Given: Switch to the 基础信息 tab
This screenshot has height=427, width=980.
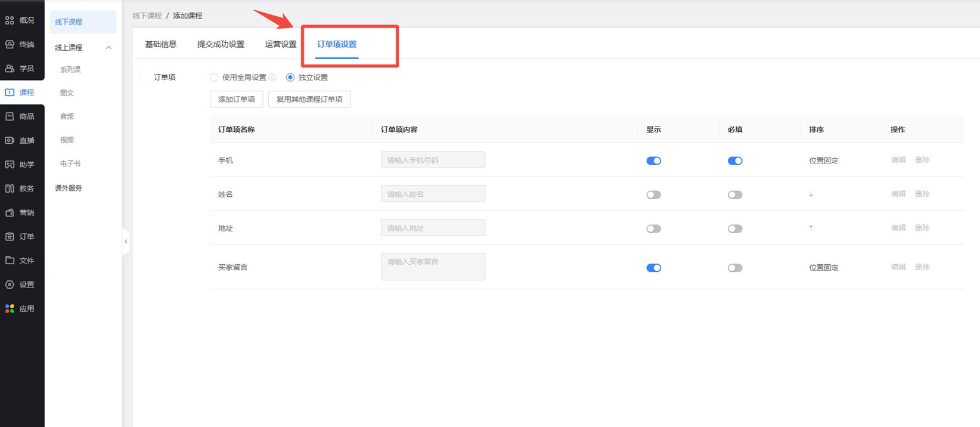Looking at the screenshot, I should 160,44.
